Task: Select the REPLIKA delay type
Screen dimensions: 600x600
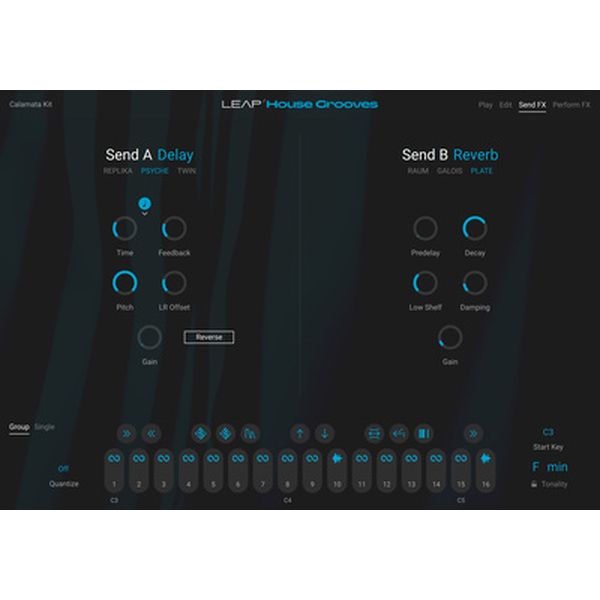Action: 118,171
